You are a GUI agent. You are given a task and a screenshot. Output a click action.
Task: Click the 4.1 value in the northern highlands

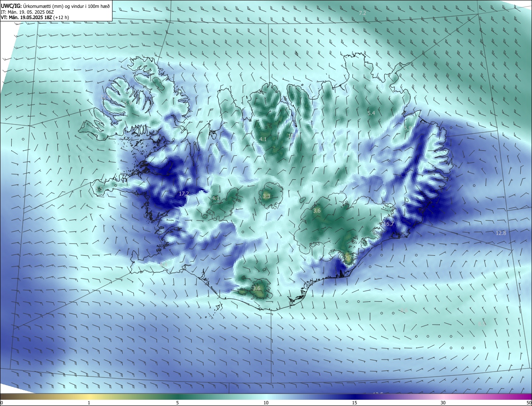(x=263, y=139)
